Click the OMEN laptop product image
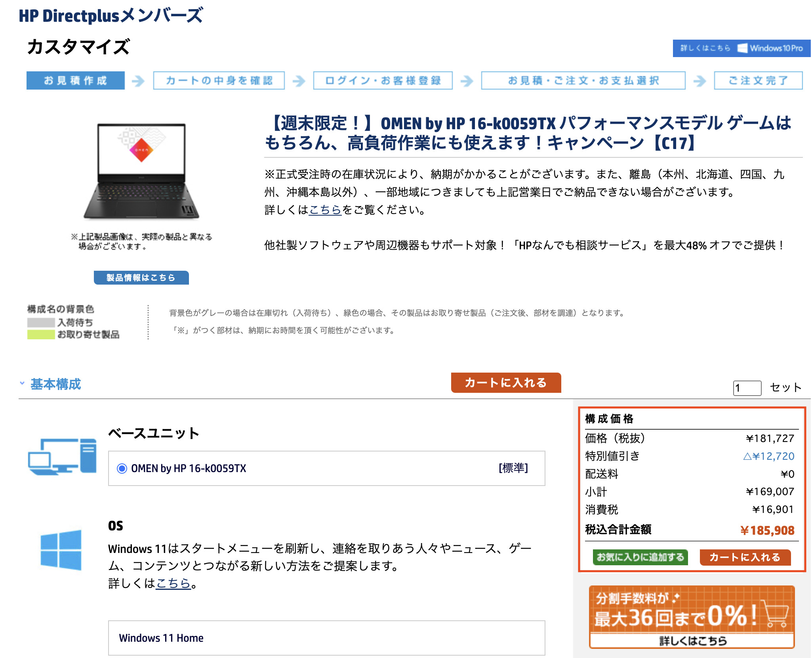This screenshot has height=658, width=812. pyautogui.click(x=141, y=171)
